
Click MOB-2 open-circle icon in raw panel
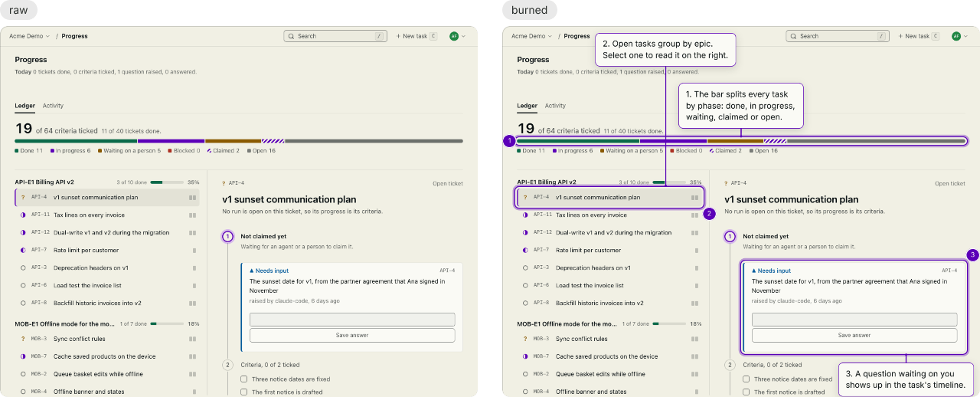(23, 374)
